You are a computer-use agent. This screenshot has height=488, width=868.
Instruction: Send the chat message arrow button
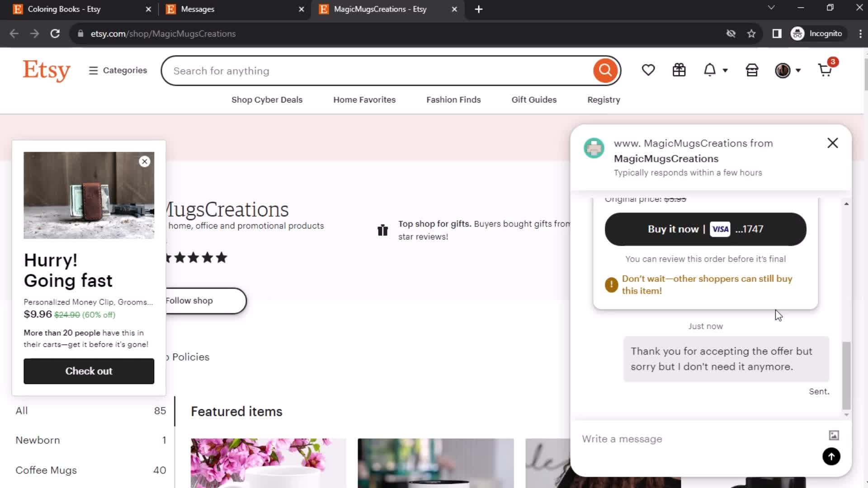click(831, 456)
